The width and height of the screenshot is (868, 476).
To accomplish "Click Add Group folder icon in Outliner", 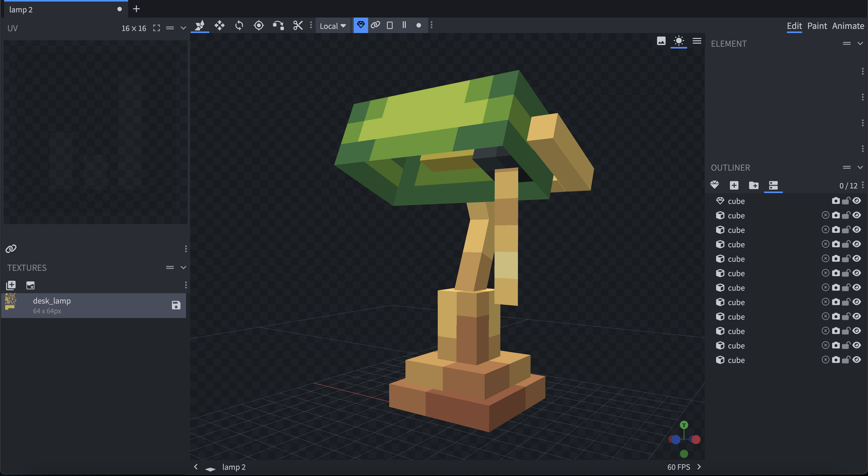I will point(754,185).
